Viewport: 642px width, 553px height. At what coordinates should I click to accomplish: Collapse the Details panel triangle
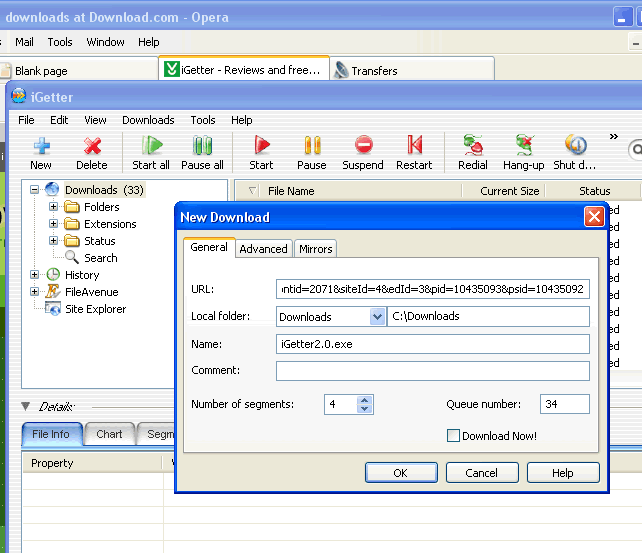(x=25, y=406)
